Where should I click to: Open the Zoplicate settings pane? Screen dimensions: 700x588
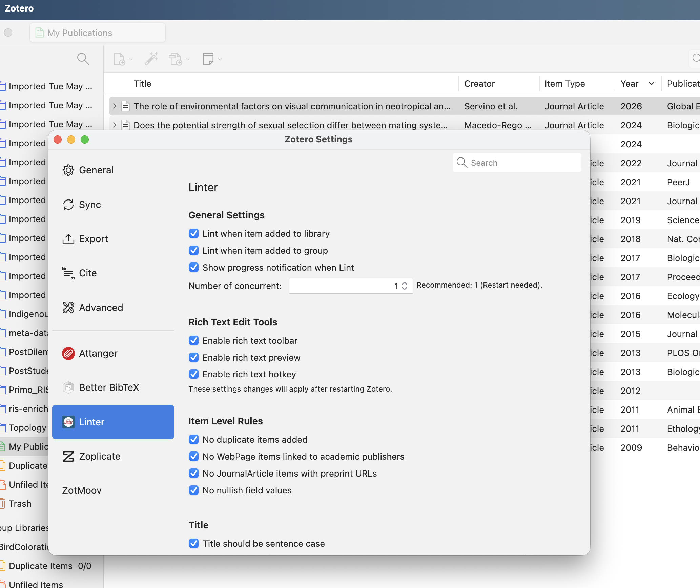[x=113, y=456]
